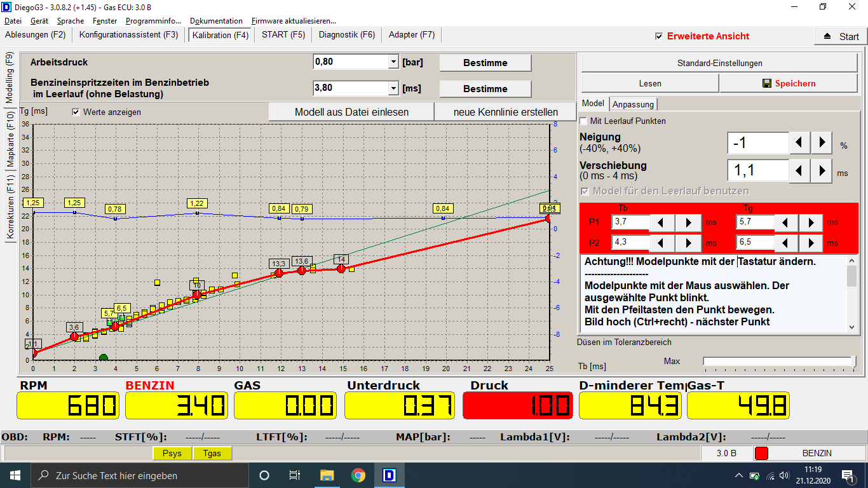Select the Korrekturen (F11) side tab
The image size is (868, 488).
(x=10, y=208)
